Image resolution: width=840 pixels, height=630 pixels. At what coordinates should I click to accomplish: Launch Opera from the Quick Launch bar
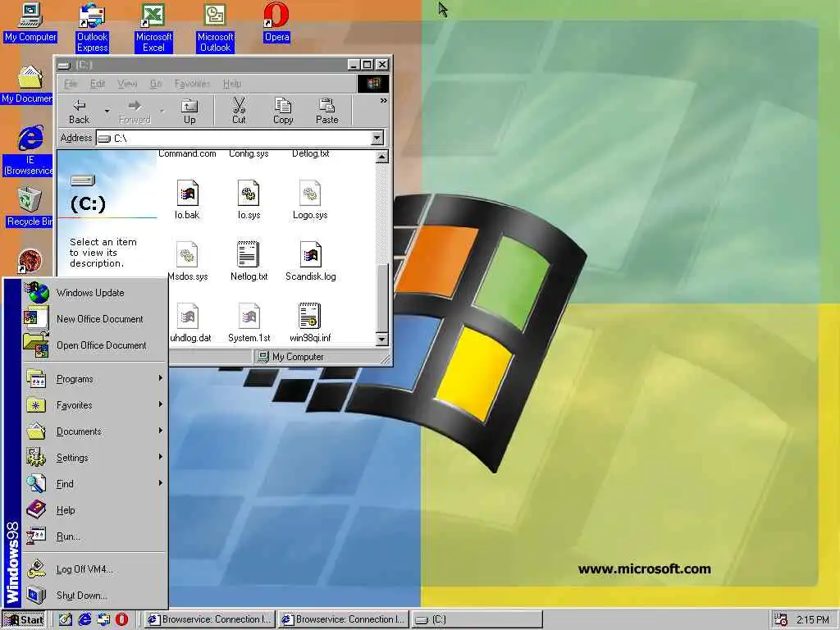[122, 619]
